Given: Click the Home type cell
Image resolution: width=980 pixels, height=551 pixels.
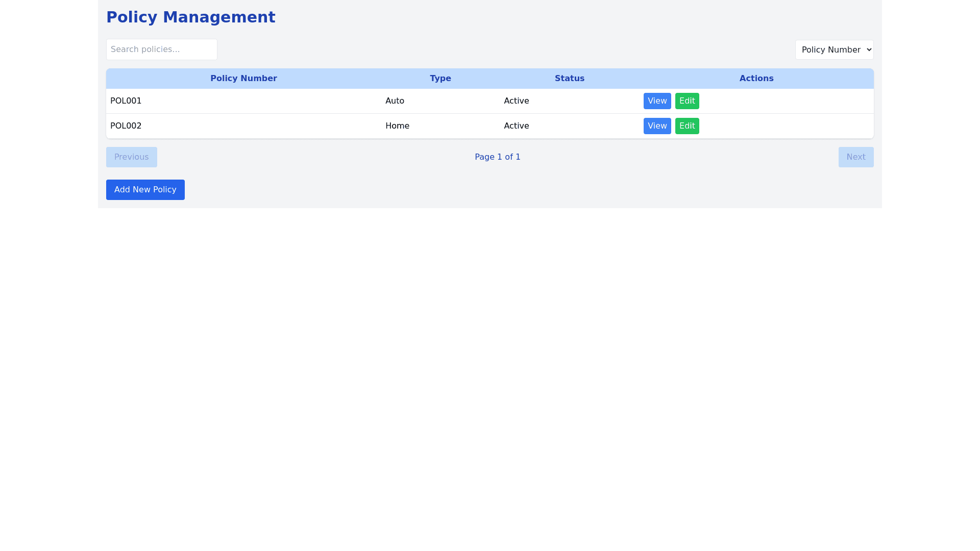Looking at the screenshot, I should 397,126.
